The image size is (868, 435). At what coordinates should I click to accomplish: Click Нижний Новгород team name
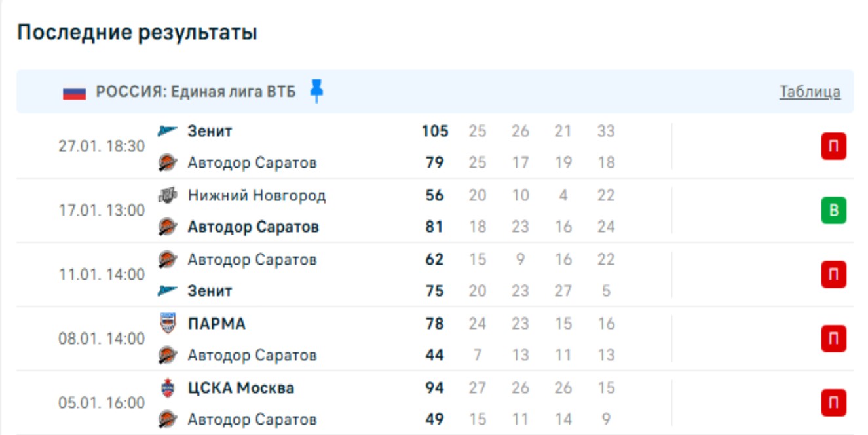pos(256,195)
